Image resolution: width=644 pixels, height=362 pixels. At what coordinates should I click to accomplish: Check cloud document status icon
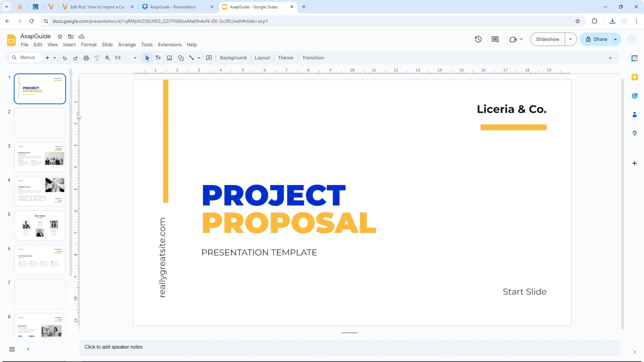[82, 37]
